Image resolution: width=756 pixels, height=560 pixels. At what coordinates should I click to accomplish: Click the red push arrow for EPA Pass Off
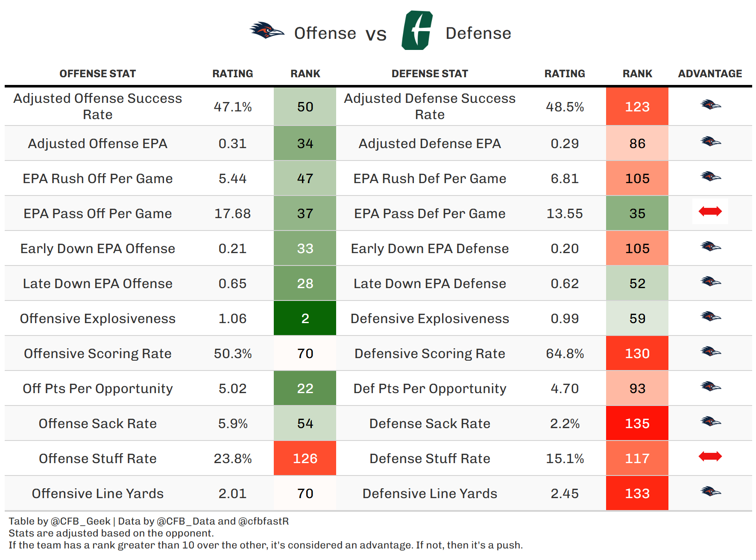(x=710, y=211)
